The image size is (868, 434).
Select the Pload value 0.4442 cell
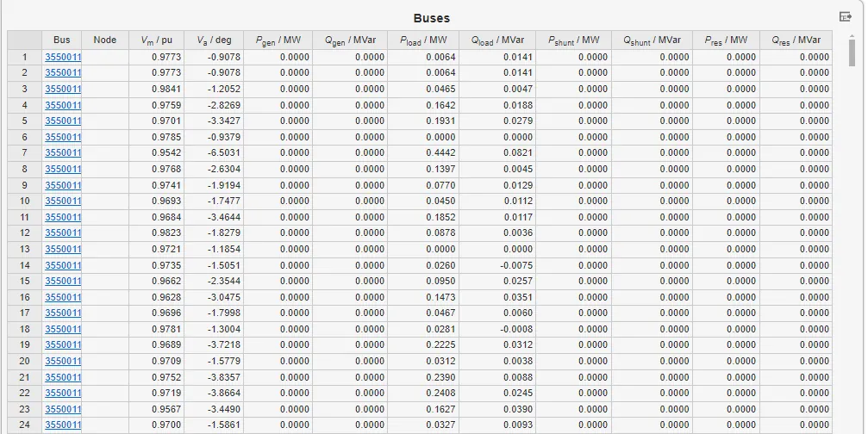click(x=423, y=152)
